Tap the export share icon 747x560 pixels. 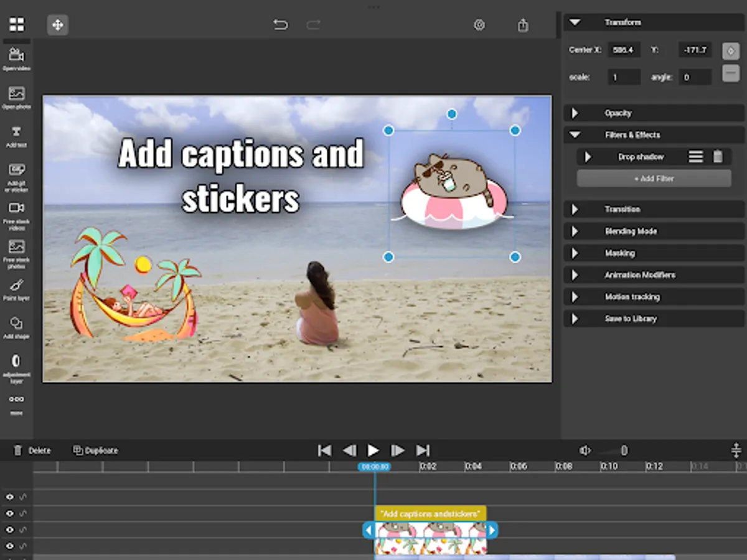(523, 25)
